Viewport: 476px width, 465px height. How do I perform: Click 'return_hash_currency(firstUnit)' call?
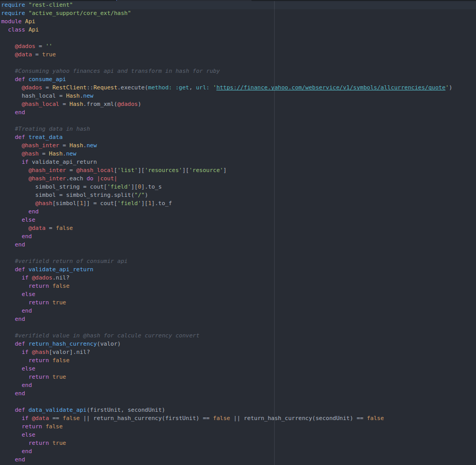[x=146, y=418]
